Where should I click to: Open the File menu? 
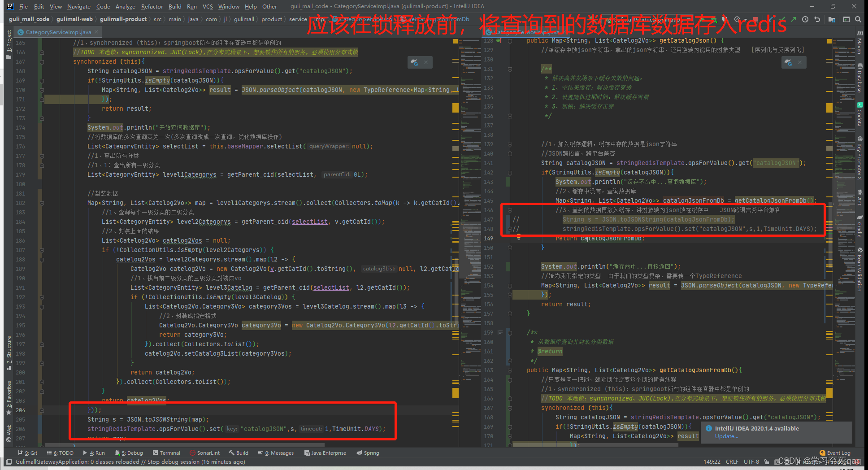(23, 6)
